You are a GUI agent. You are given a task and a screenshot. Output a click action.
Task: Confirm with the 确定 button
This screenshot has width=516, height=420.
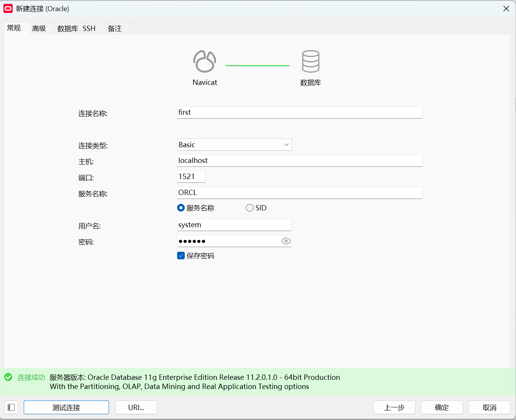click(x=442, y=407)
